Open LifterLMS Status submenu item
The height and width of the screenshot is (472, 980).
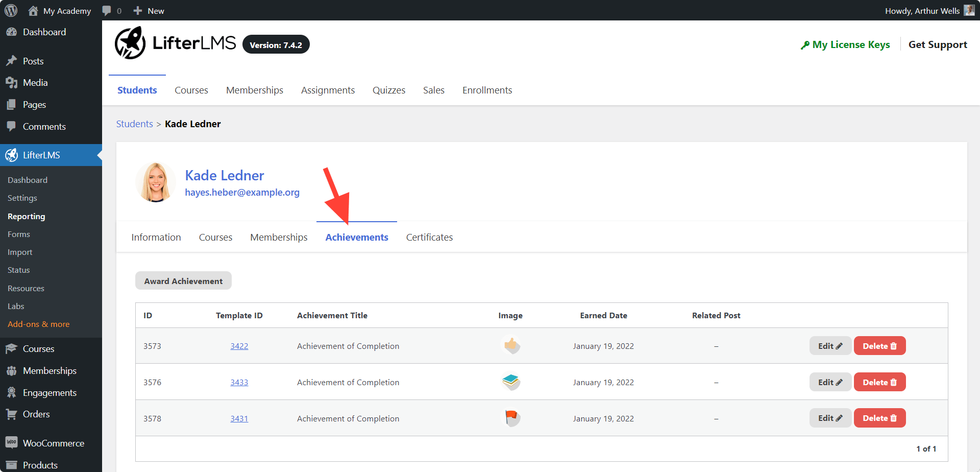pos(19,270)
